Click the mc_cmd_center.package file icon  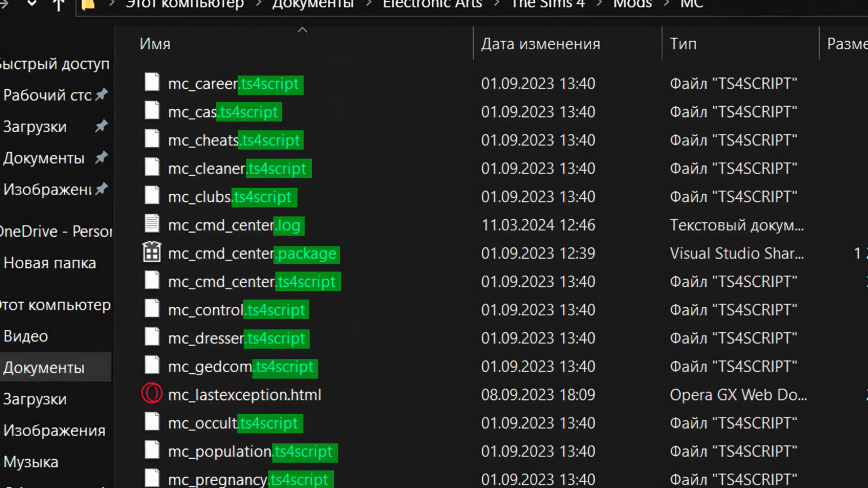pyautogui.click(x=151, y=252)
